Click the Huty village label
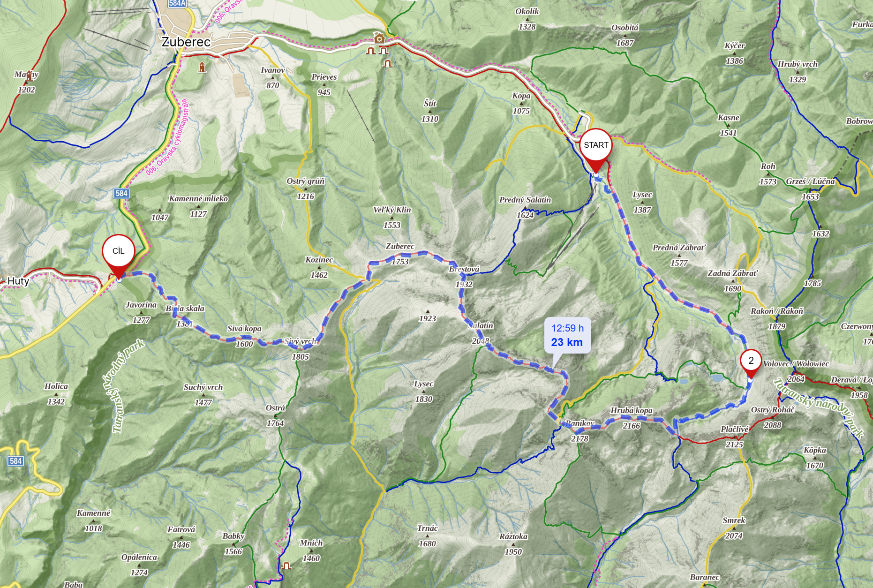The width and height of the screenshot is (873, 588). pos(18,281)
